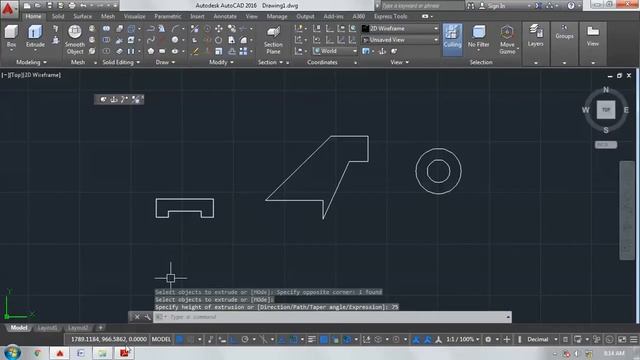Image resolution: width=640 pixels, height=360 pixels.
Task: Click the AutoCAD application menu logo
Action: tap(8, 9)
